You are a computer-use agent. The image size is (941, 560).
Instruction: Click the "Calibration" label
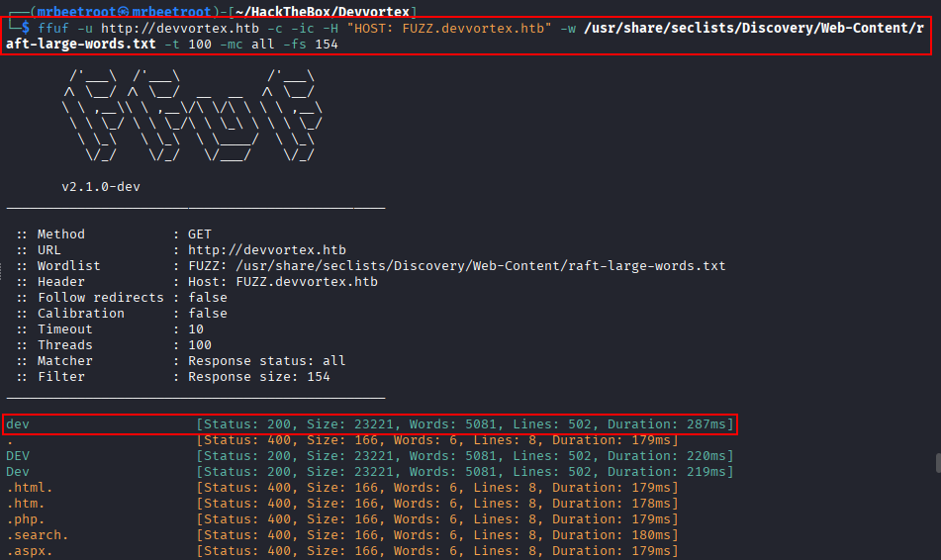81,314
